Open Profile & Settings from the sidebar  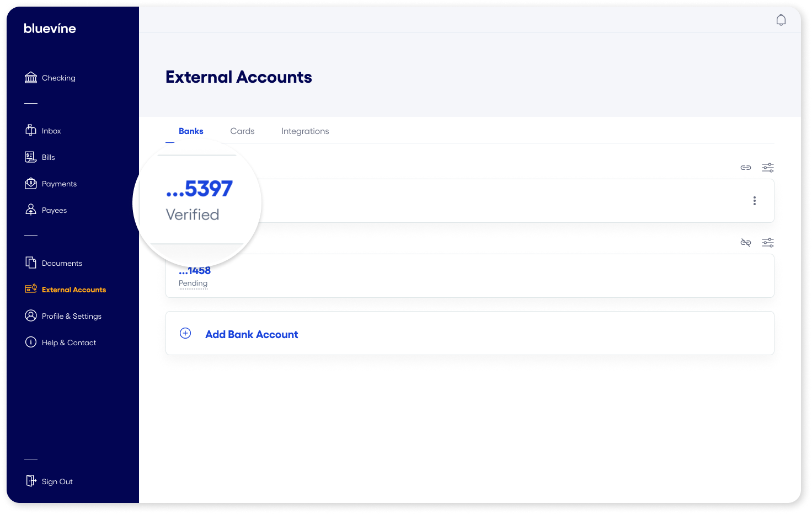click(31, 315)
